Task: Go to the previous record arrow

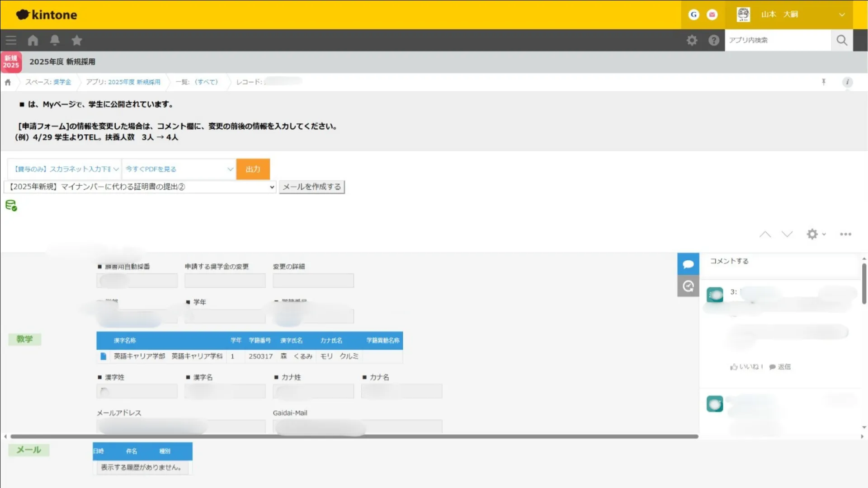Action: pyautogui.click(x=765, y=234)
